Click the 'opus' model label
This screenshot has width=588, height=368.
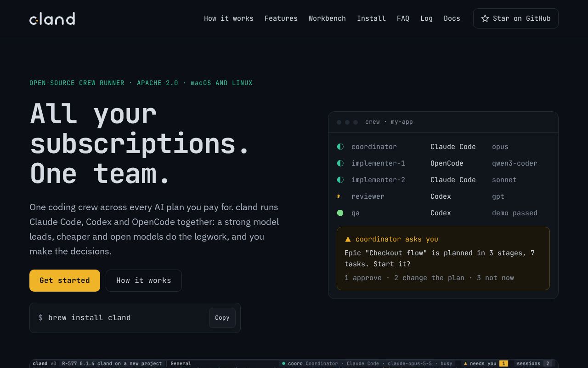[x=500, y=147]
